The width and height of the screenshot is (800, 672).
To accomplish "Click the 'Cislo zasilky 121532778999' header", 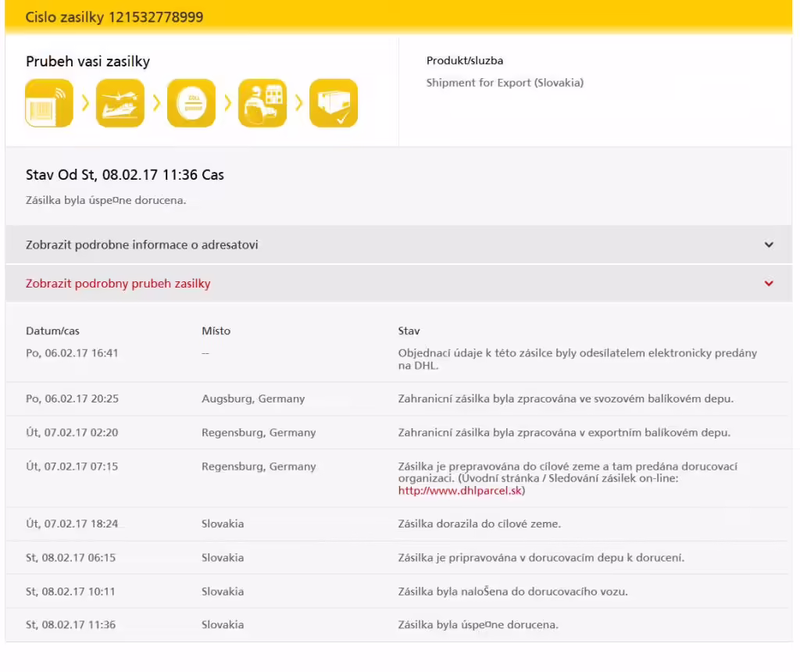I will pos(114,17).
